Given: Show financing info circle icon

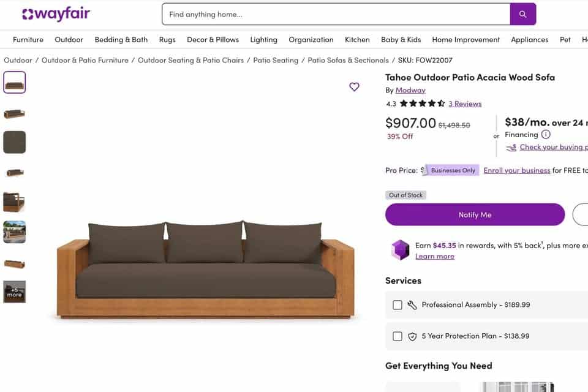Looking at the screenshot, I should [546, 134].
